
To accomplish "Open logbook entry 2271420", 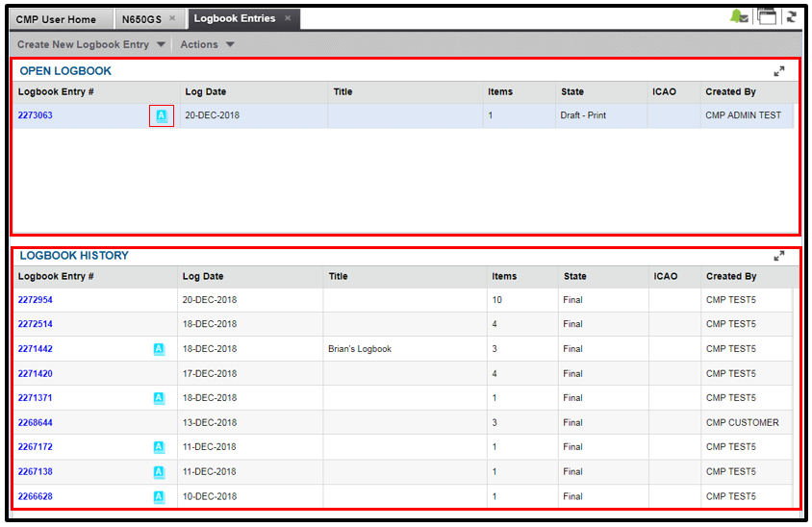I will coord(36,374).
